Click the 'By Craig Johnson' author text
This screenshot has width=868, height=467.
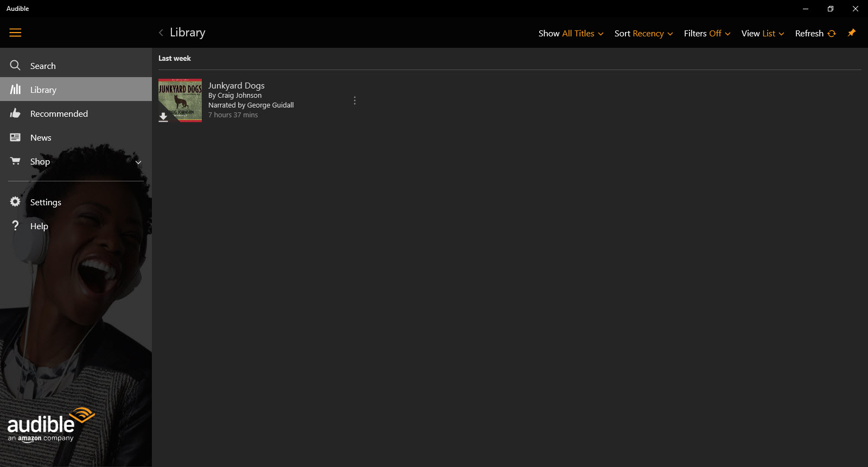pos(235,96)
